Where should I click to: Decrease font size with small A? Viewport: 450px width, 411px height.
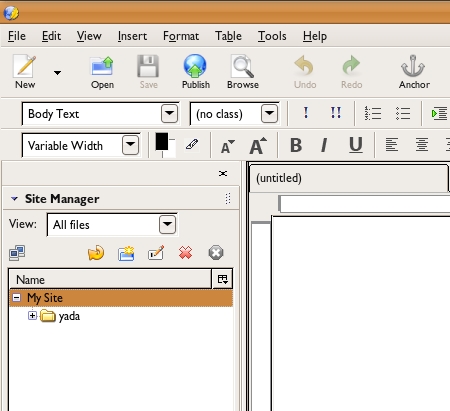pyautogui.click(x=227, y=146)
